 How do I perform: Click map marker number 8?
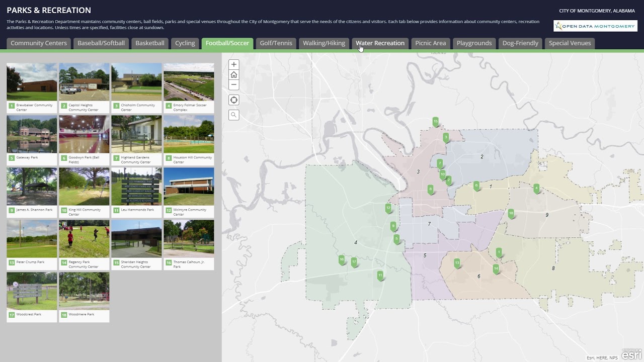[x=430, y=190]
